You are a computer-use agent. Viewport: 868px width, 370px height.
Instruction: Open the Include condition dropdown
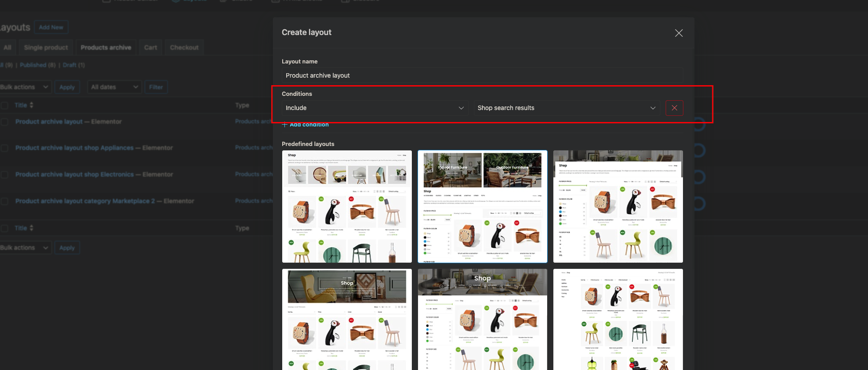(375, 108)
